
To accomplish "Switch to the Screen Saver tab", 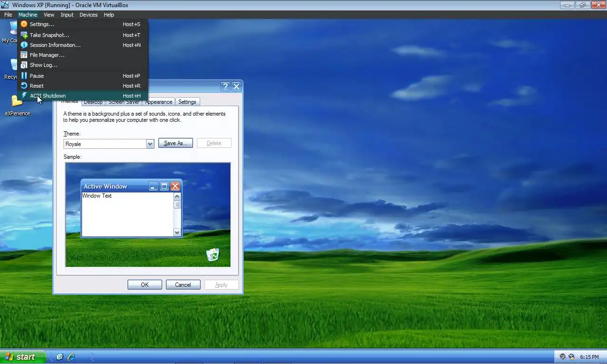I will [x=124, y=102].
